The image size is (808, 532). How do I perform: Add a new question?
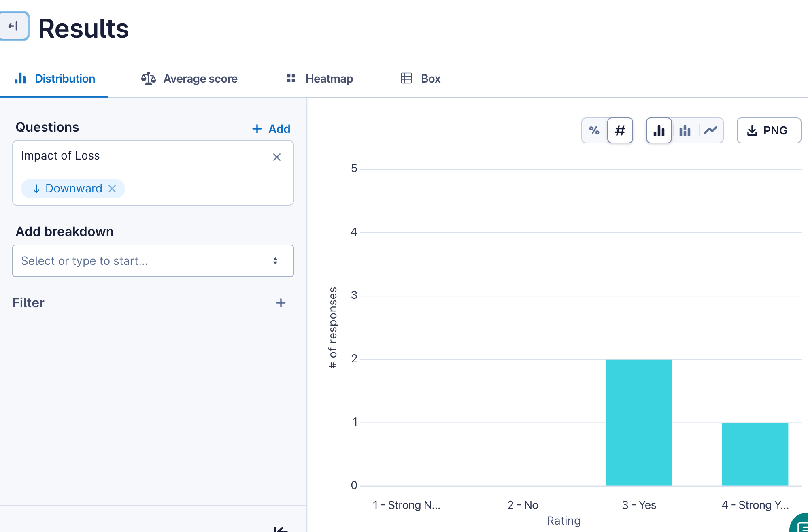(271, 129)
